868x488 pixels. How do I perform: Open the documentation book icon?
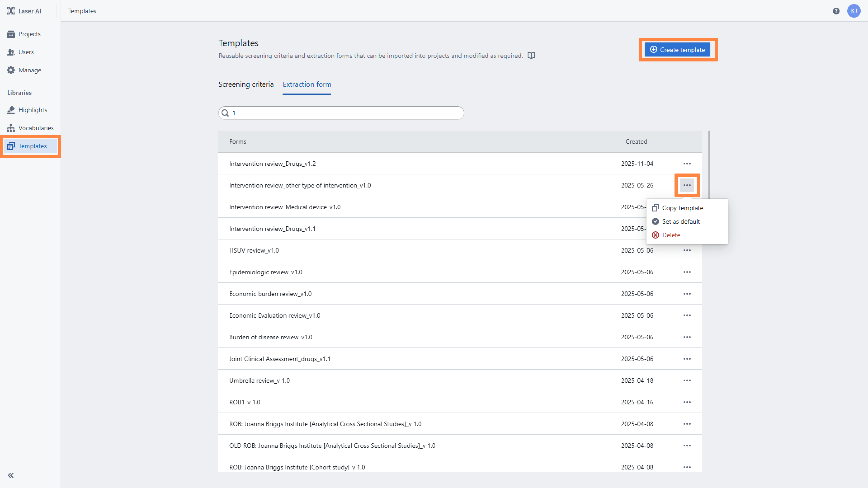click(x=531, y=56)
